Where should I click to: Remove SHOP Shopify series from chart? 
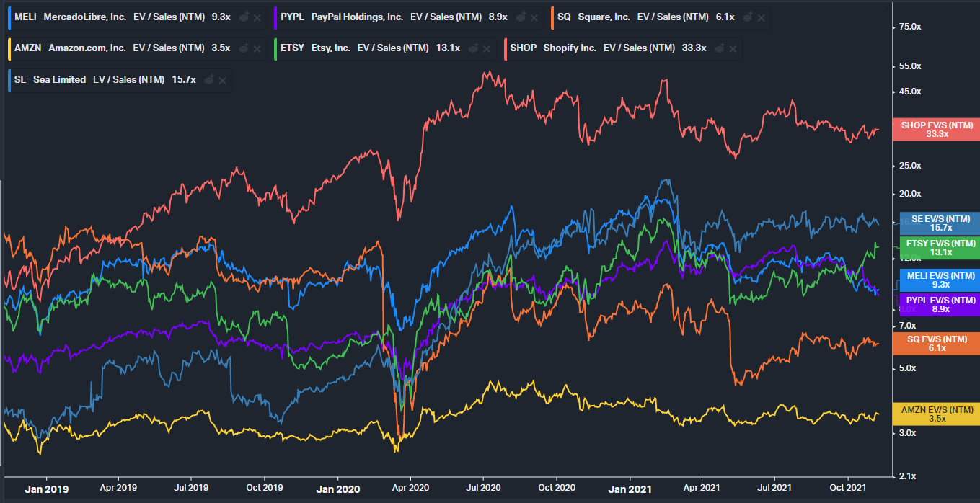(733, 49)
